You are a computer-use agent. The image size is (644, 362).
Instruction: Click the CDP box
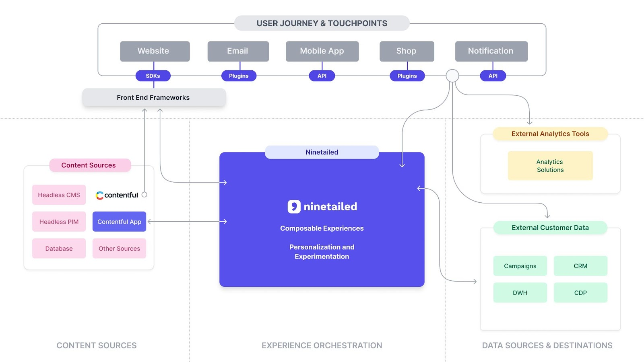click(580, 293)
